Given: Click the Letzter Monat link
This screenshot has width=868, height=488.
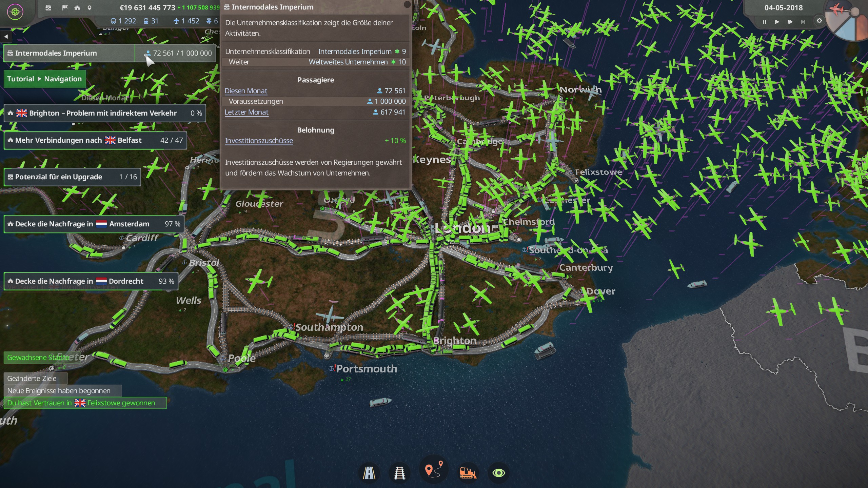Looking at the screenshot, I should coord(246,112).
